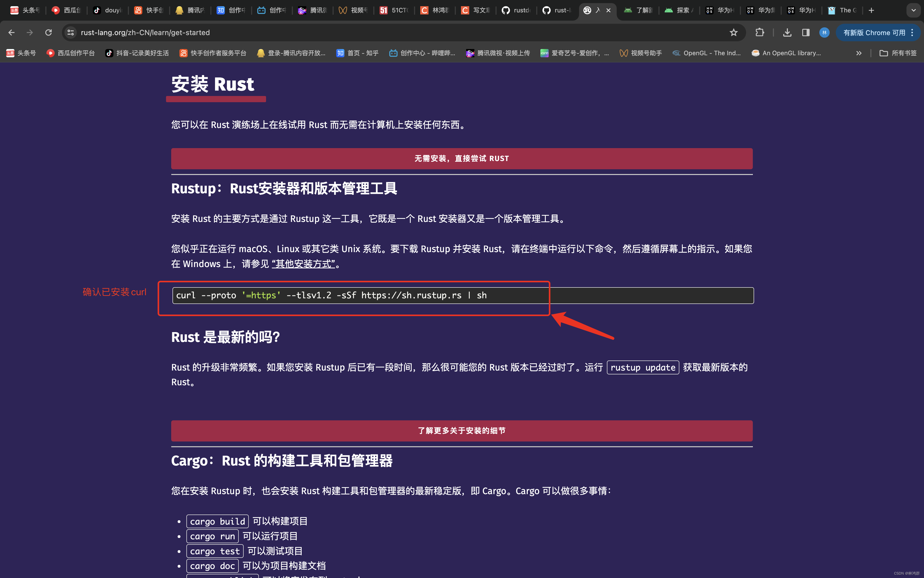Open the 所有书签 folder

click(x=898, y=53)
